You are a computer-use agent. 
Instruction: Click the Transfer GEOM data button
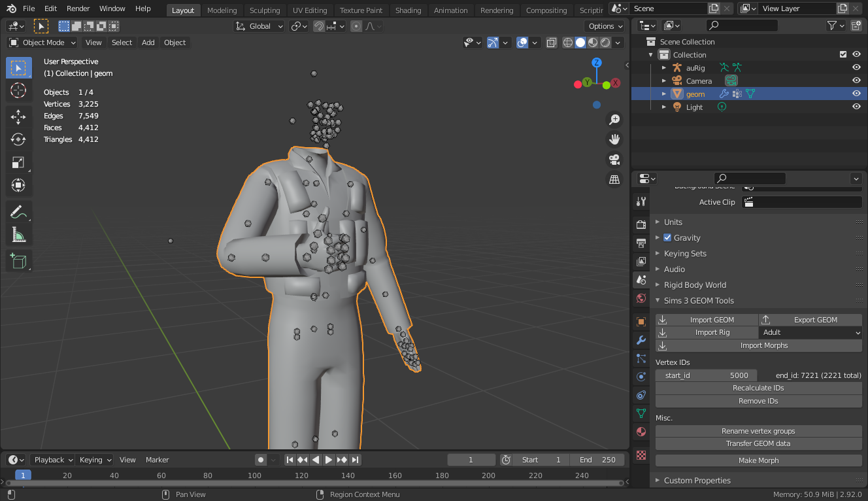[759, 443]
